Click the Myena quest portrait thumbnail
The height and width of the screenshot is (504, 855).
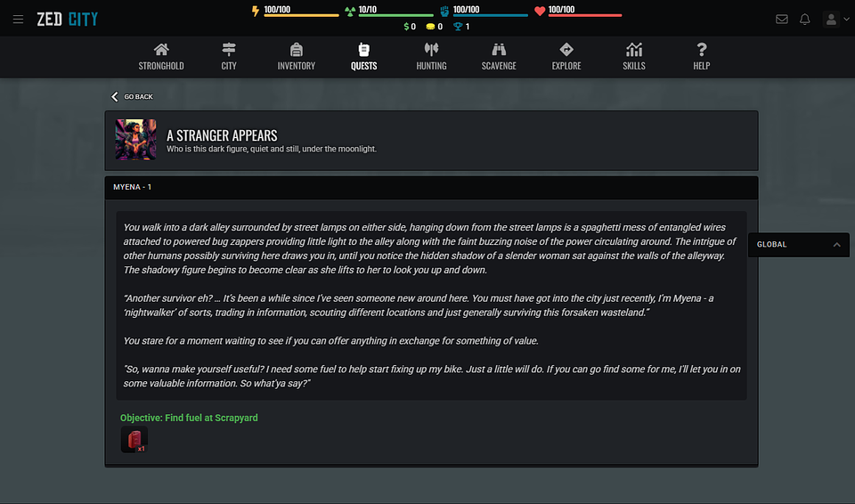pyautogui.click(x=135, y=140)
